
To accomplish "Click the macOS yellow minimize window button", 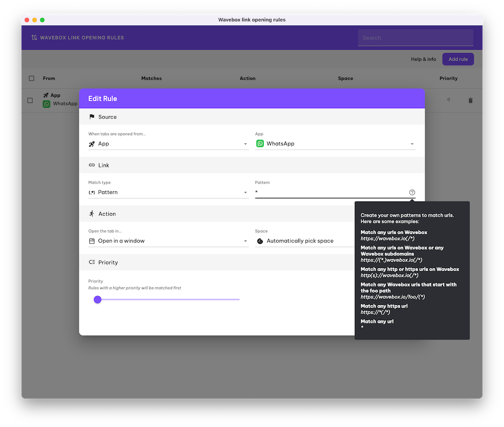I will click(x=34, y=20).
